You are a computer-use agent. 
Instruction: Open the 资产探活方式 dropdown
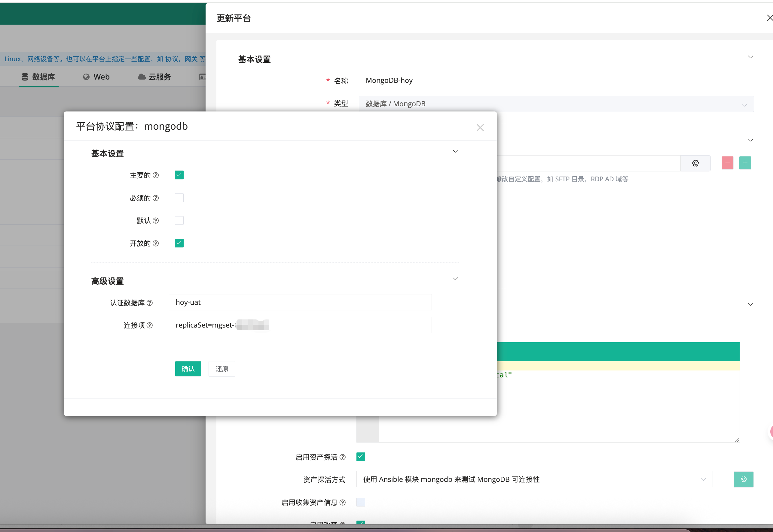click(x=534, y=479)
